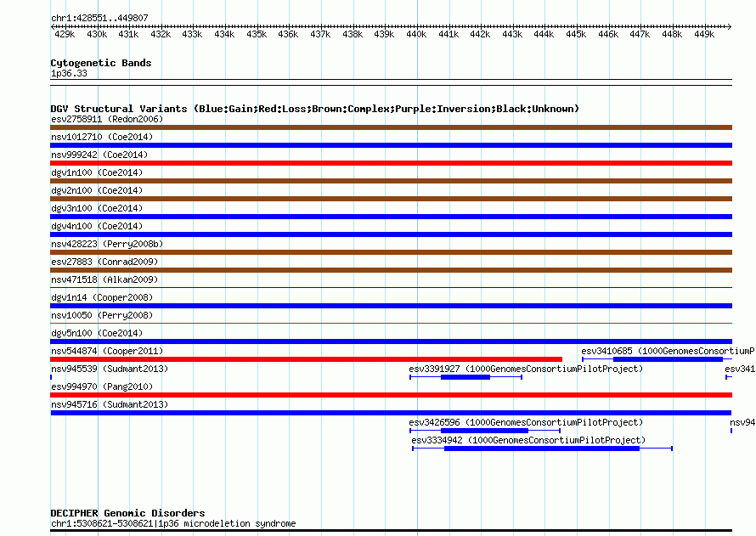Image resolution: width=756 pixels, height=536 pixels.
Task: Select the nsv1012710 (Coe2014) blue gain bar
Action: [x=391, y=145]
